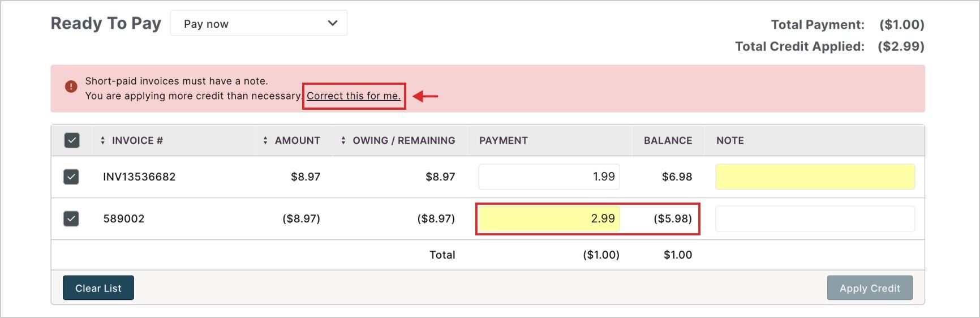Viewport: 980px width, 318px height.
Task: Click the PAYMENT column header
Action: 503,140
